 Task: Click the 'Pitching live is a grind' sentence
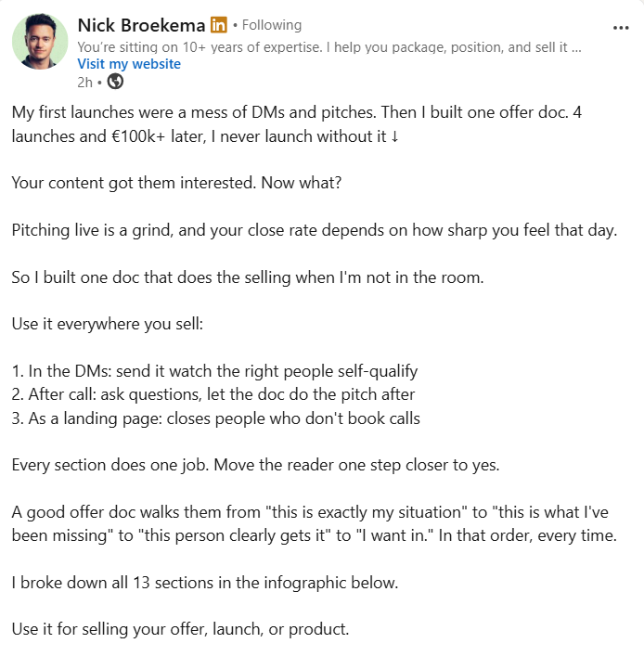point(315,230)
